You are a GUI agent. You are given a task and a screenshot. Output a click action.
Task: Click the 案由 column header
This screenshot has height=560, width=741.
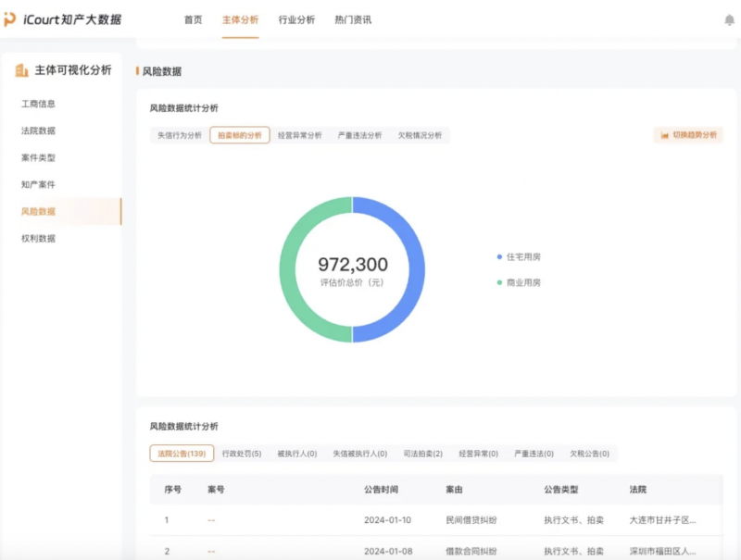454,490
